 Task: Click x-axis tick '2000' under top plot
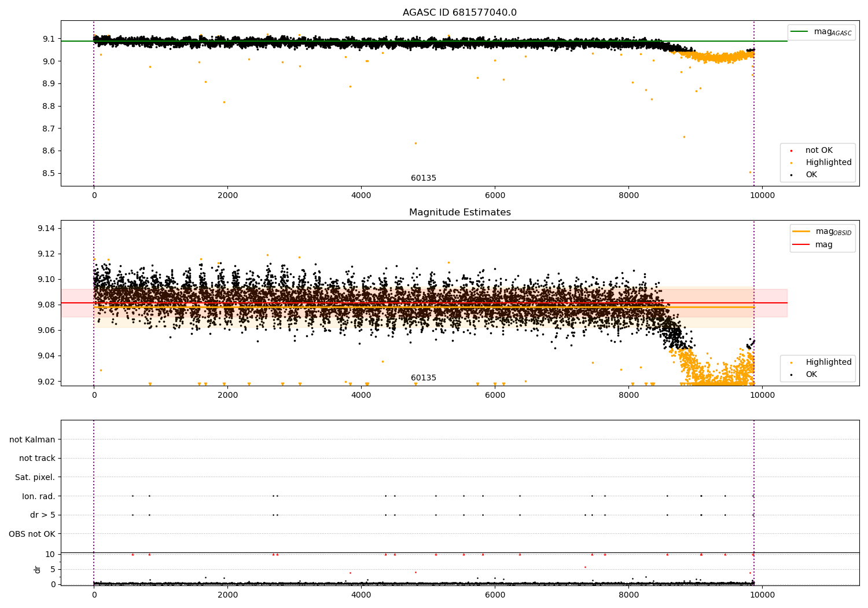[x=227, y=196]
